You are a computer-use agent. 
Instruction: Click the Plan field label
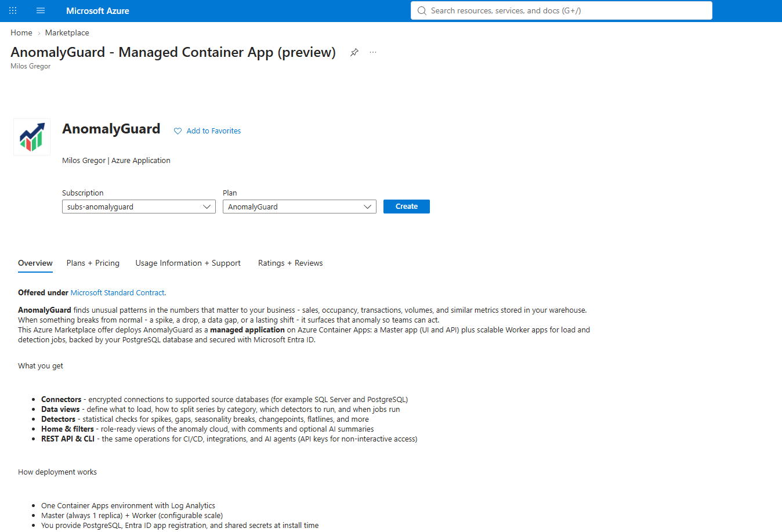click(x=230, y=193)
